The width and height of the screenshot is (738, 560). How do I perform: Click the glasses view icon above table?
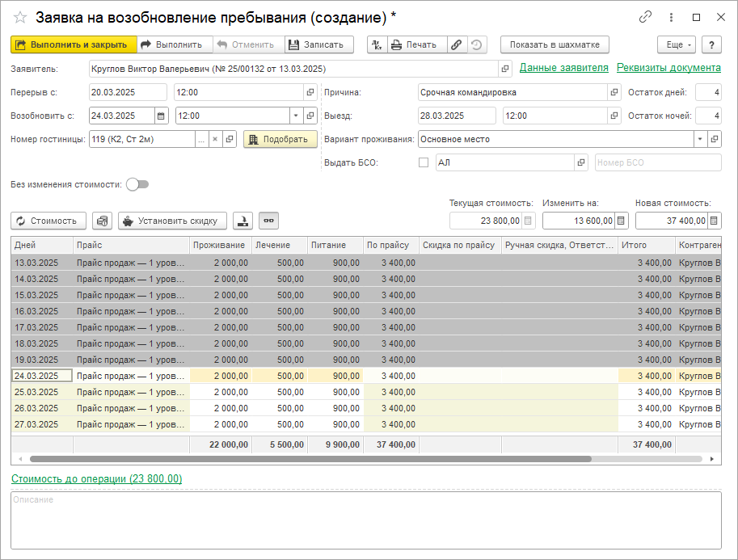(x=268, y=221)
